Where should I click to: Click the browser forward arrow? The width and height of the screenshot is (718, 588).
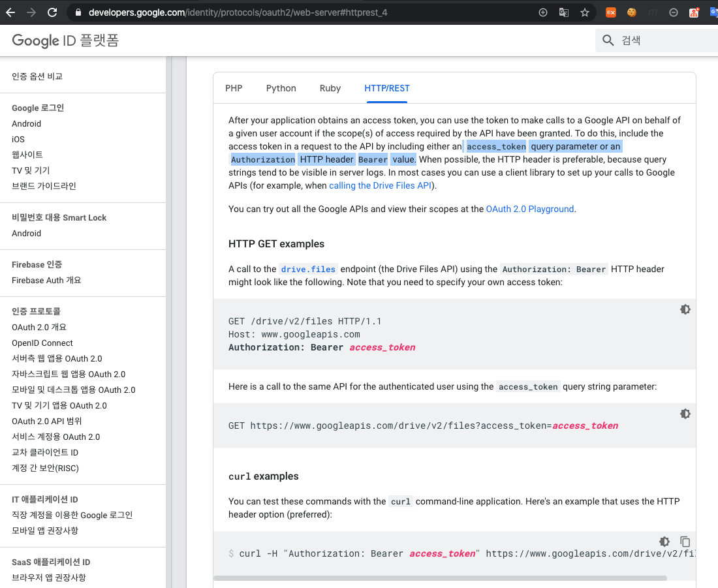31,12
